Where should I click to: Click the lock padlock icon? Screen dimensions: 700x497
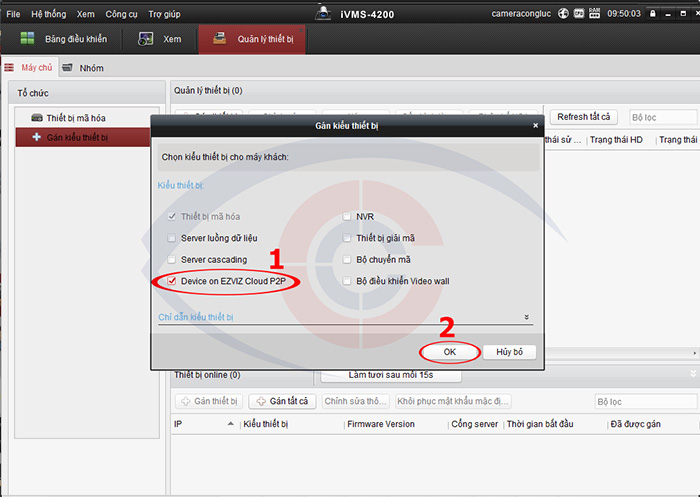[653, 14]
